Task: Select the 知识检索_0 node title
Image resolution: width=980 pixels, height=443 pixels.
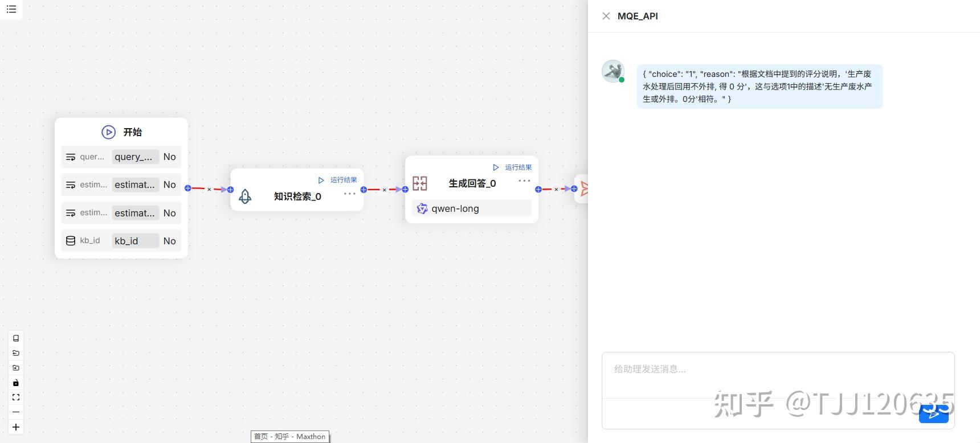Action: (297, 196)
